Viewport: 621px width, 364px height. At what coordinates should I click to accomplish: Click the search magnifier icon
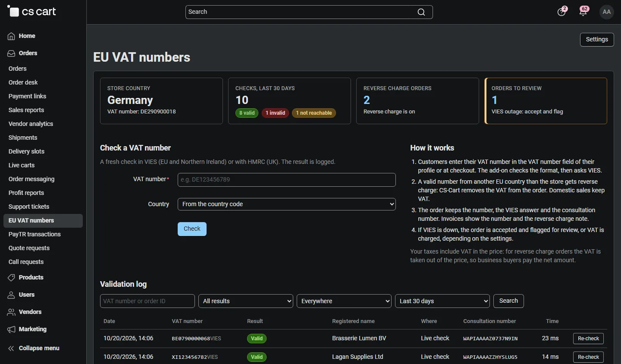pos(421,12)
